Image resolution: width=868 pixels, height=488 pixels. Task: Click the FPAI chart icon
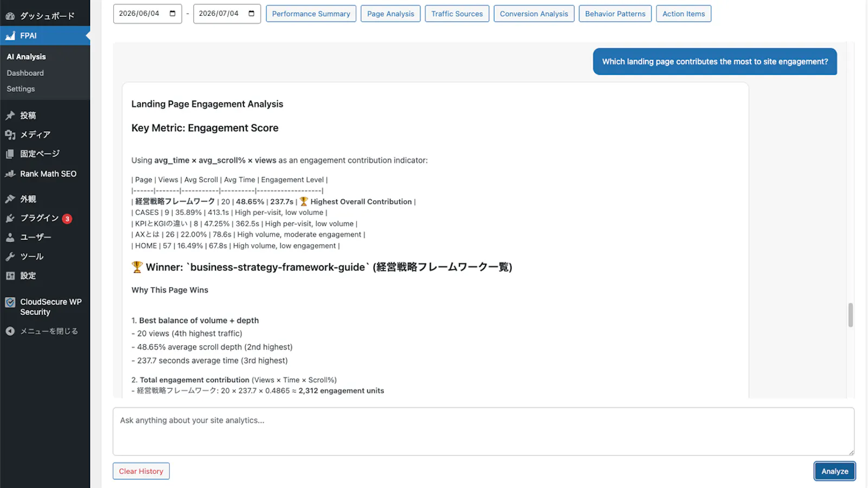[10, 36]
